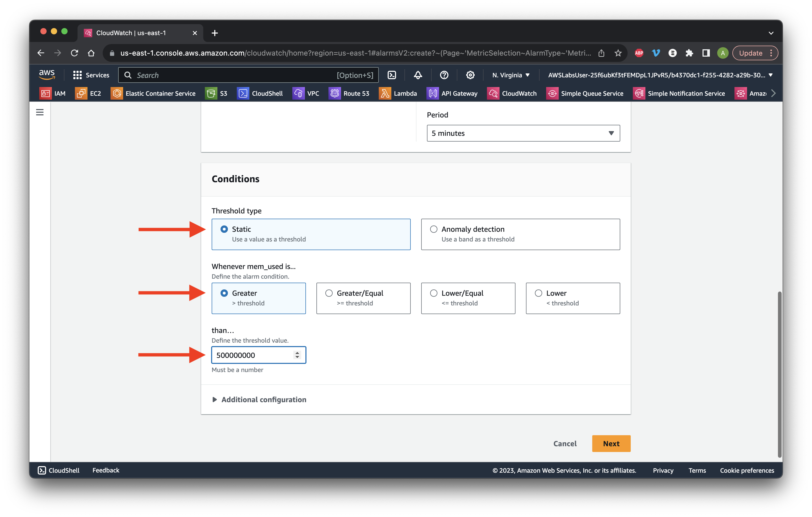This screenshot has width=812, height=517.
Task: Close the CloudWatch browser tab
Action: coord(195,33)
